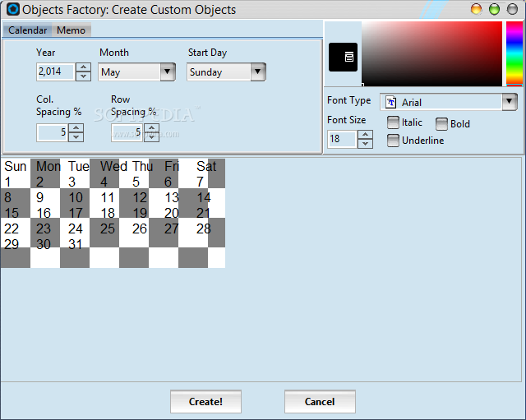Image resolution: width=526 pixels, height=420 pixels.
Task: Click the Create! button
Action: tap(205, 402)
